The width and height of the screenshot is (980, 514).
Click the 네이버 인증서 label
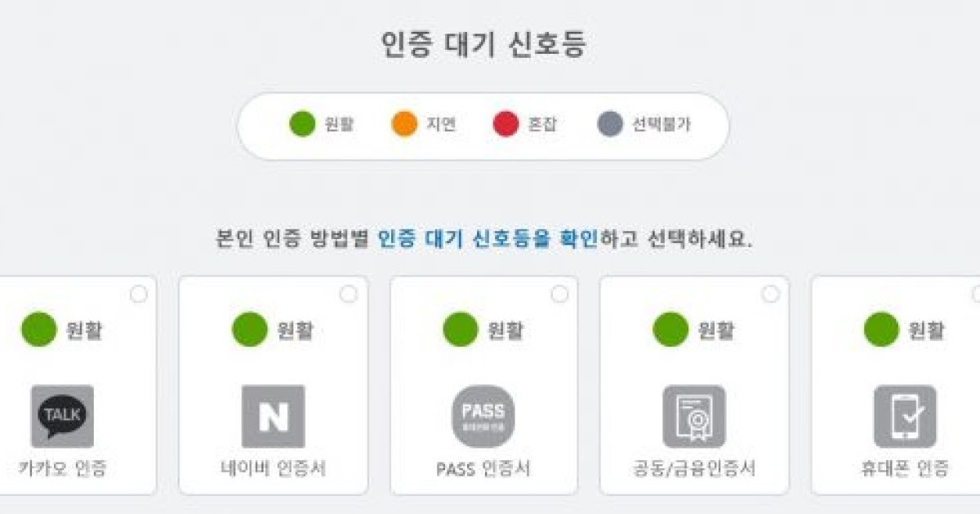[x=274, y=469]
